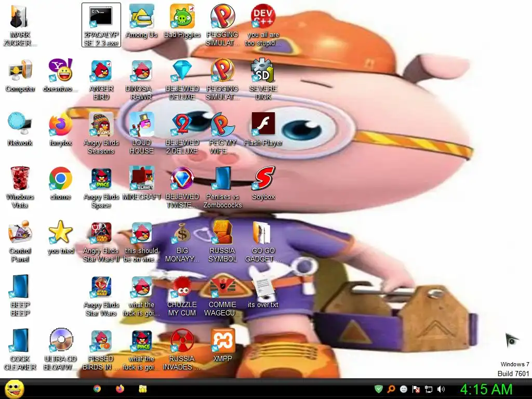Open the PISSED BIRDS IN shortcut
Screen dimensions: 532x399
coord(101,349)
